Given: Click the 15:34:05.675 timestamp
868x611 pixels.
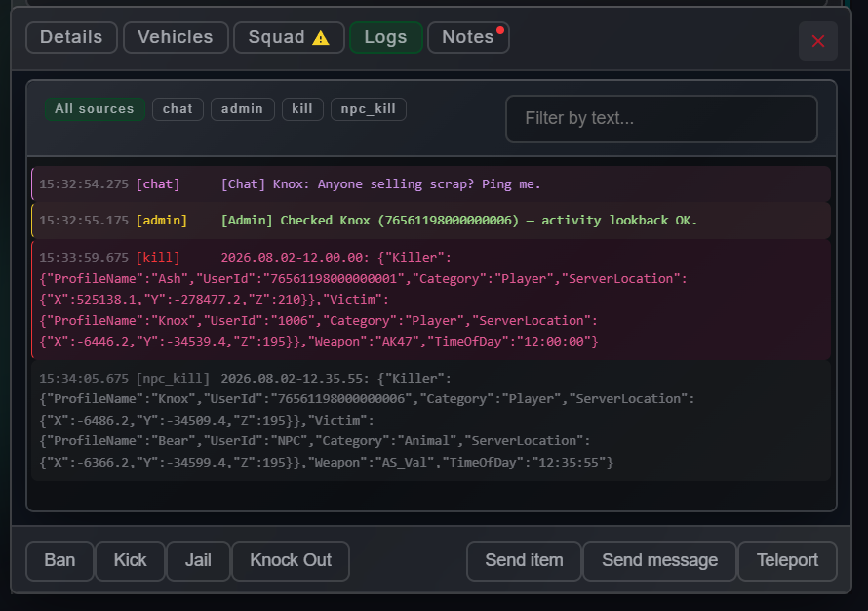Looking at the screenshot, I should (84, 379).
